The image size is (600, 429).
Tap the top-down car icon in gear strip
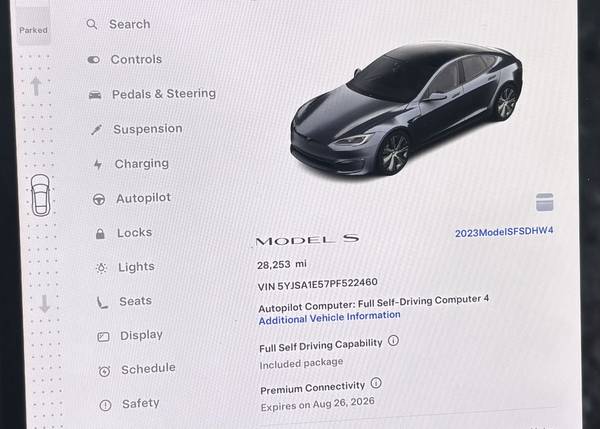point(40,195)
